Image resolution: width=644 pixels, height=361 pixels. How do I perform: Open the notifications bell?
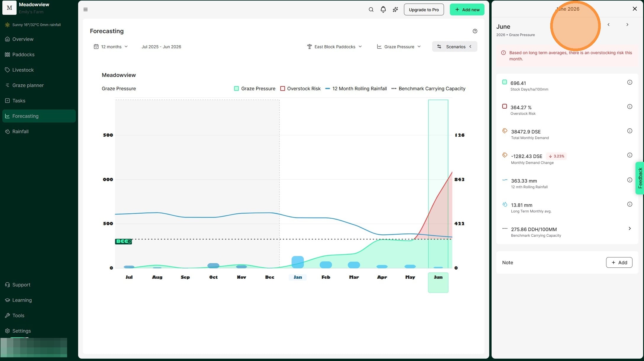[383, 9]
